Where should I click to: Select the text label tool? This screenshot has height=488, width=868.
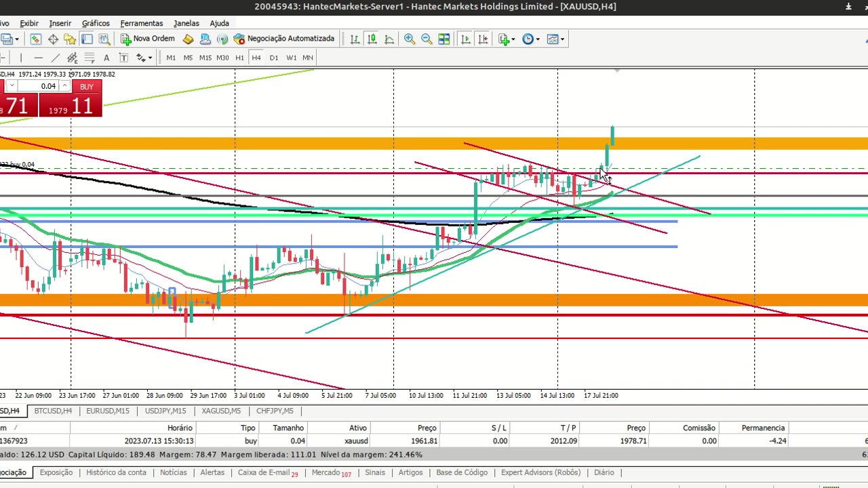point(123,58)
